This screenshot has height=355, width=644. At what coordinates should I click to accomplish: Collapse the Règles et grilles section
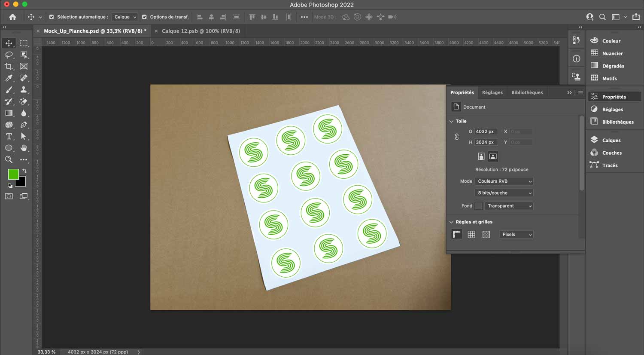451,222
